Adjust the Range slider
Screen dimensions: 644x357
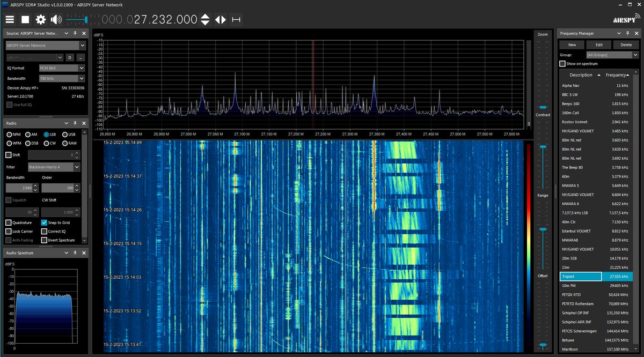pos(543,229)
